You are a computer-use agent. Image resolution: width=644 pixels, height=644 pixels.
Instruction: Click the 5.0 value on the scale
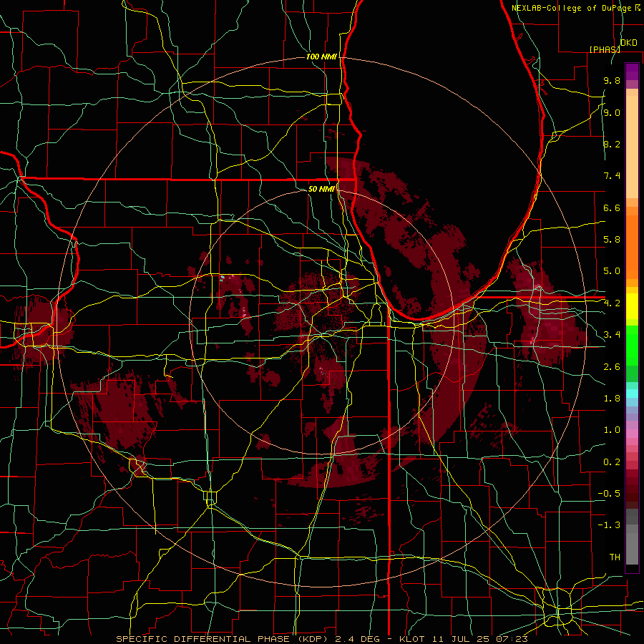[x=612, y=271]
